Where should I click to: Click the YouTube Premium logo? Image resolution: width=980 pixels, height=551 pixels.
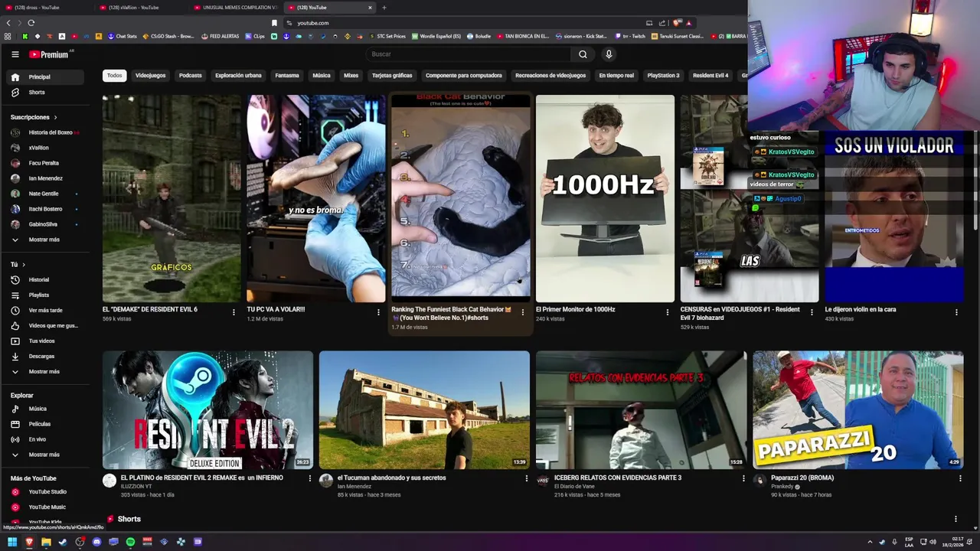[x=49, y=54]
